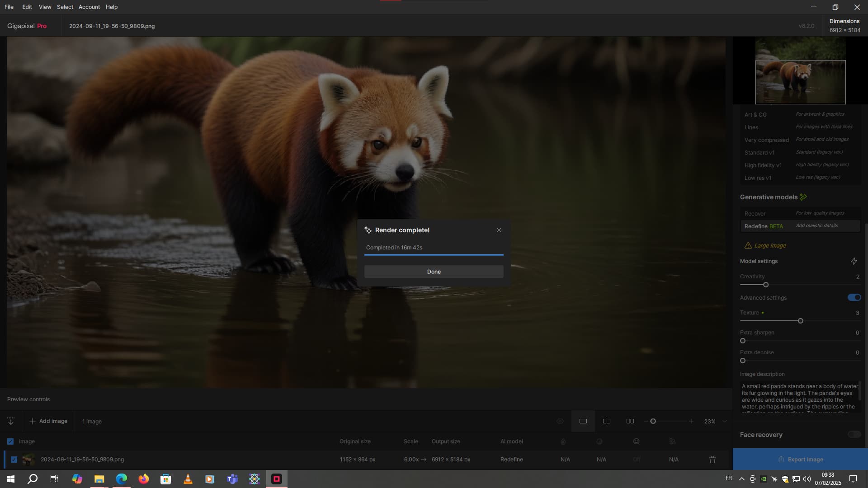Select single view preview mode icon
This screenshot has height=488, width=868.
point(583,421)
